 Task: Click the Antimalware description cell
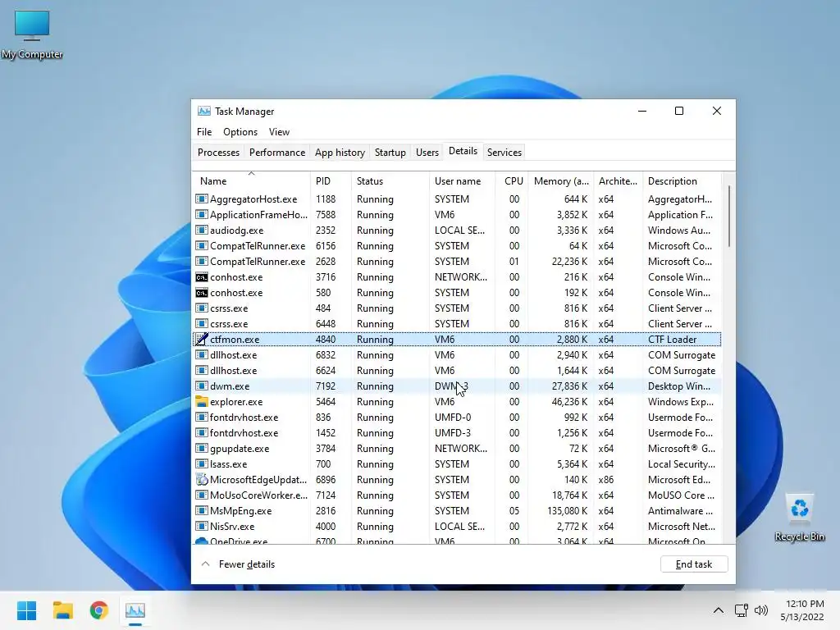click(680, 510)
